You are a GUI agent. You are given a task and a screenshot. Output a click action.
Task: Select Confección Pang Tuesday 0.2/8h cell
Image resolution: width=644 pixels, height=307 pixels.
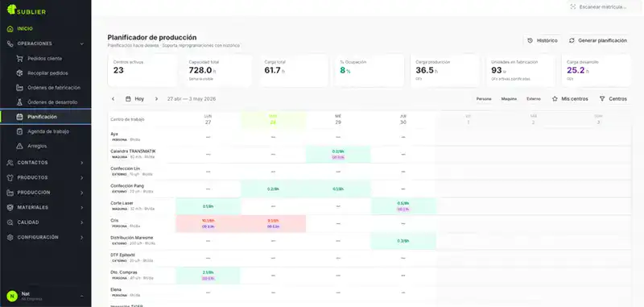273,189
